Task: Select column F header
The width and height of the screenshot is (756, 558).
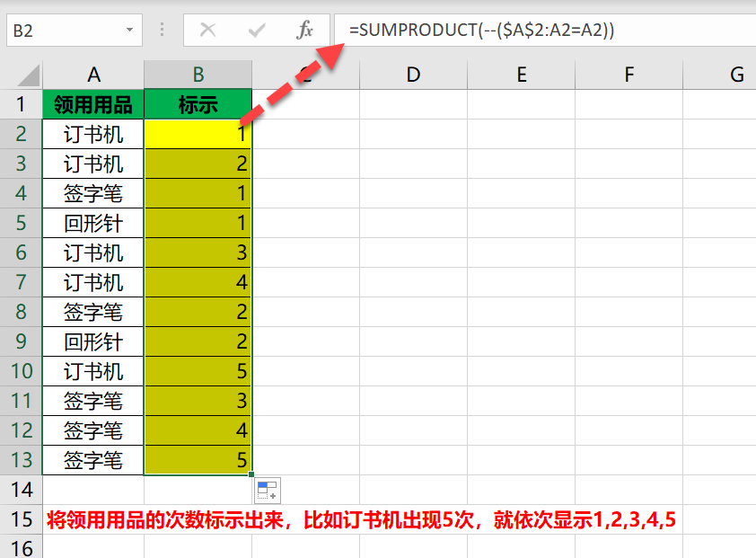Action: pyautogui.click(x=629, y=75)
